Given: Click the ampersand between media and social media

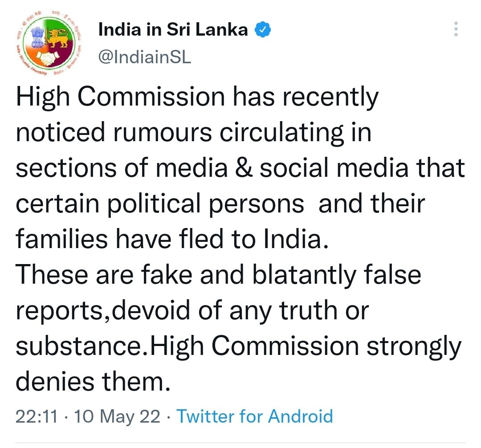Looking at the screenshot, I should pos(244,168).
